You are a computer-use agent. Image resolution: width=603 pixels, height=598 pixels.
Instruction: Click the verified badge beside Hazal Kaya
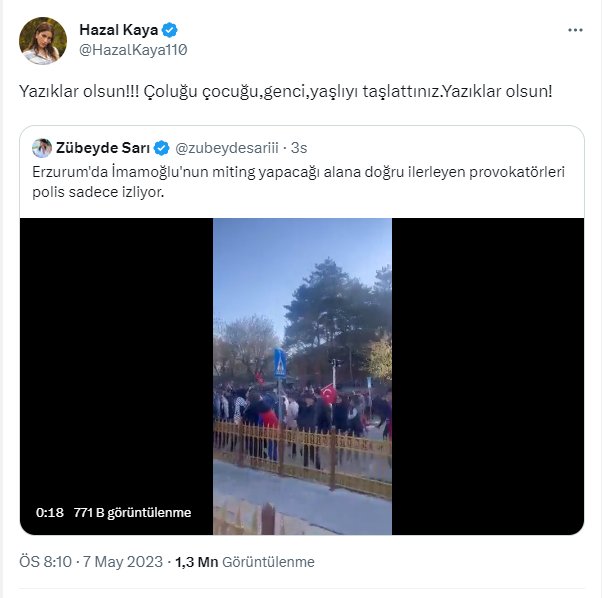click(x=170, y=30)
